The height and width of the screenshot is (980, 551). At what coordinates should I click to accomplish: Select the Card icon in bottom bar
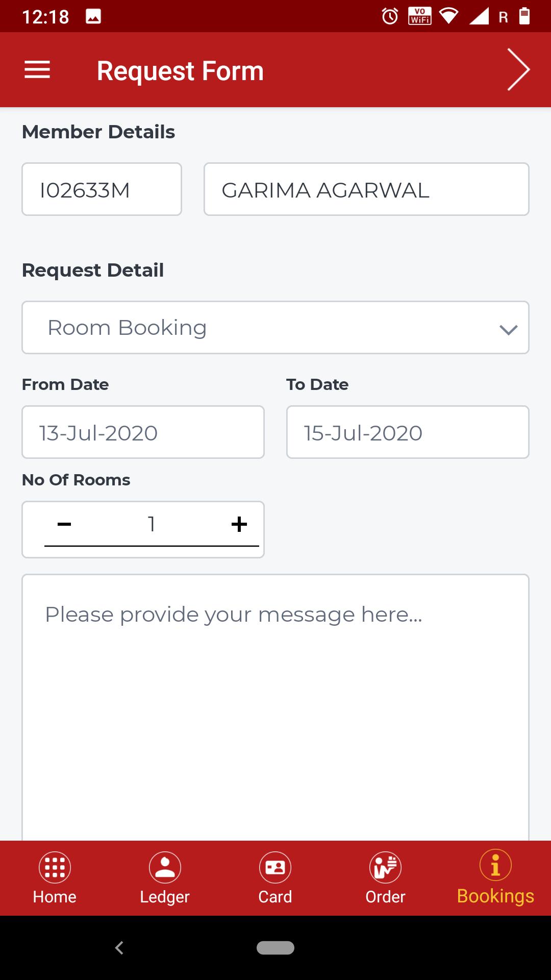[275, 867]
